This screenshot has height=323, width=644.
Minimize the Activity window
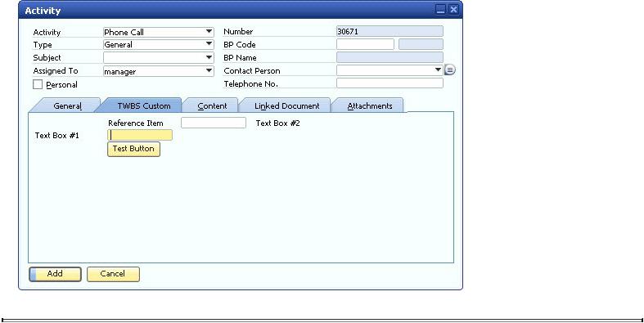click(x=440, y=10)
